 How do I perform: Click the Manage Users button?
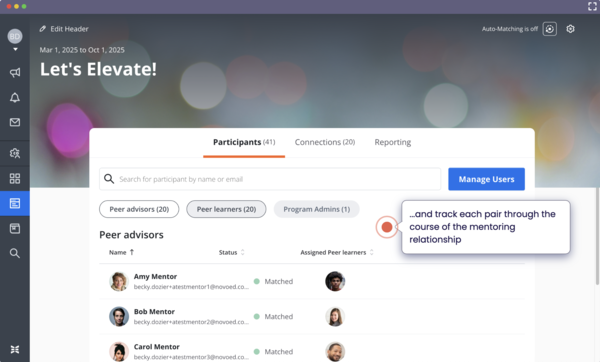pos(486,179)
